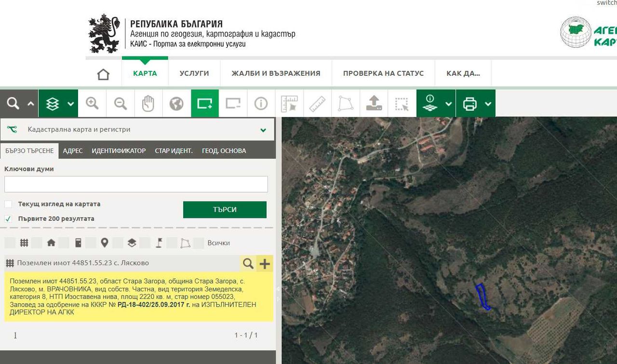This screenshot has height=364, width=617.
Task: Click the upload file icon in toolbar
Action: coord(374,103)
